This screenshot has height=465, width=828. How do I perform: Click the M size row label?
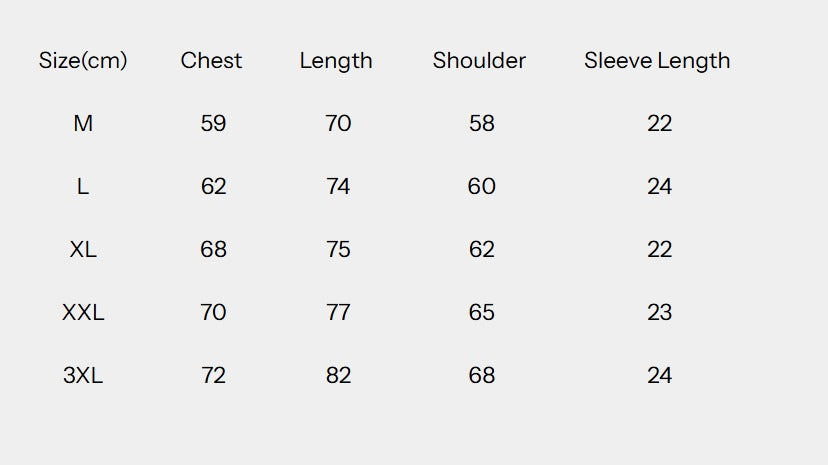coord(83,124)
